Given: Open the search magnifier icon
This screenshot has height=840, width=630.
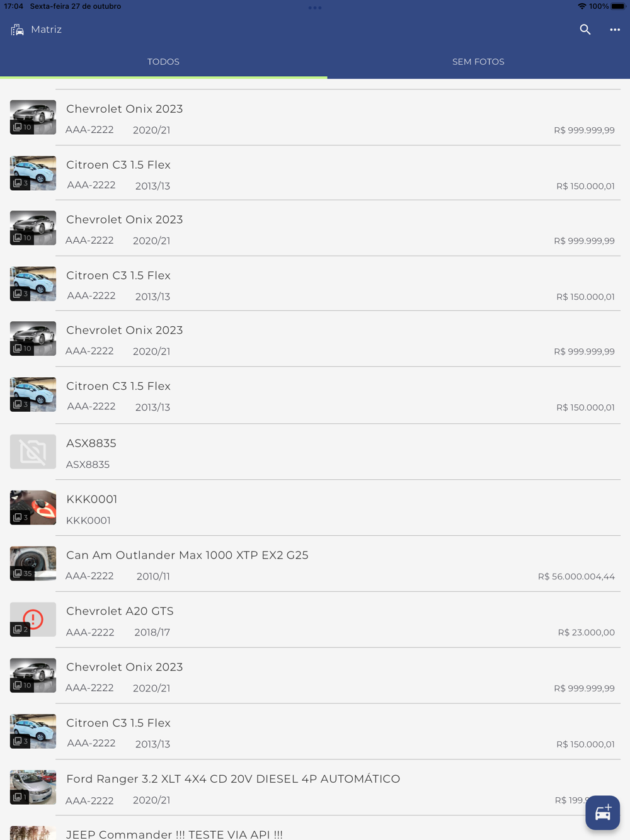Looking at the screenshot, I should (x=585, y=30).
